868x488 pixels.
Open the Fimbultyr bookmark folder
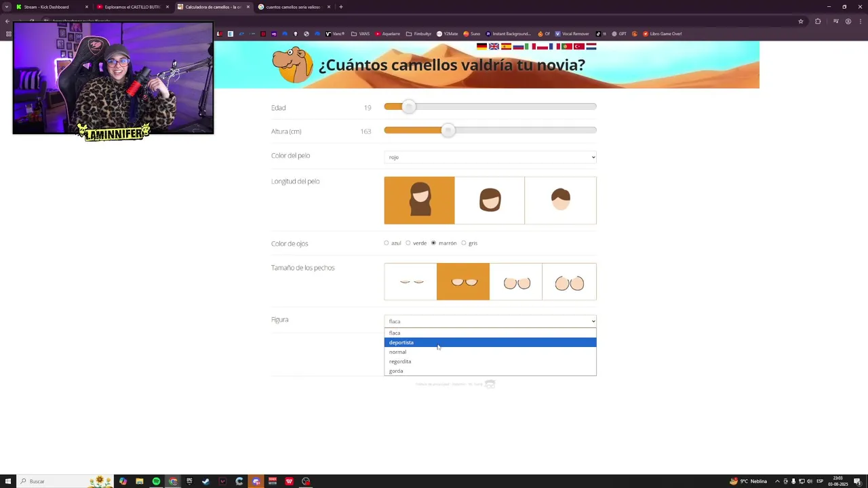coord(418,34)
